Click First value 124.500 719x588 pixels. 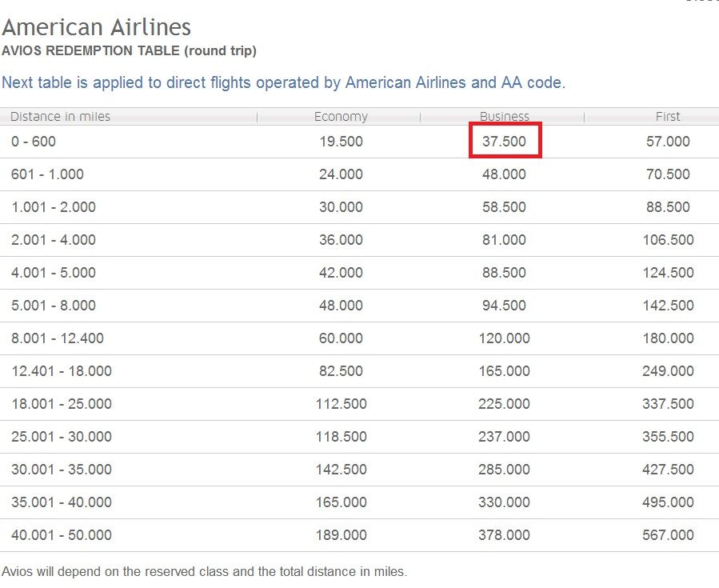[668, 273]
